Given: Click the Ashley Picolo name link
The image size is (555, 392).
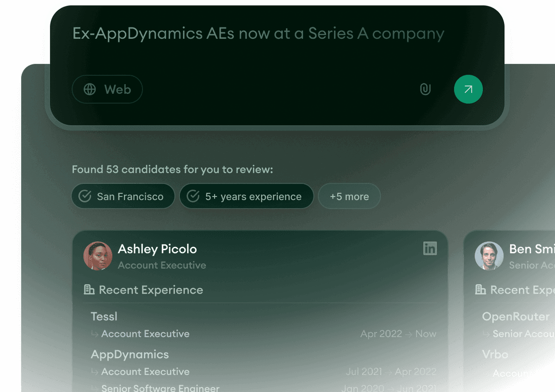Looking at the screenshot, I should (157, 249).
